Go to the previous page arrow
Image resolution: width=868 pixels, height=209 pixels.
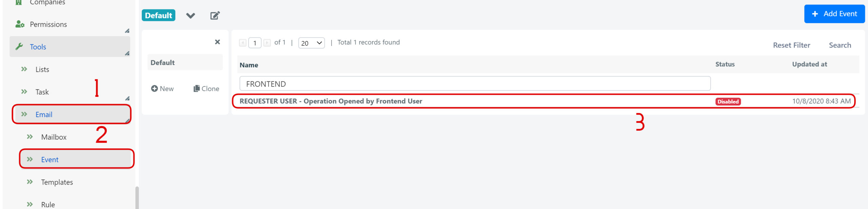pyautogui.click(x=242, y=43)
